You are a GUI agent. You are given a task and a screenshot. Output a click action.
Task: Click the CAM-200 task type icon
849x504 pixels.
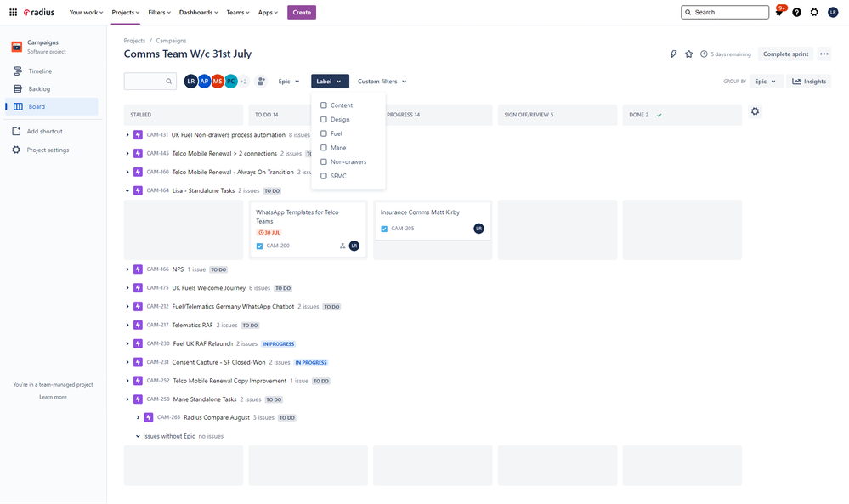259,246
